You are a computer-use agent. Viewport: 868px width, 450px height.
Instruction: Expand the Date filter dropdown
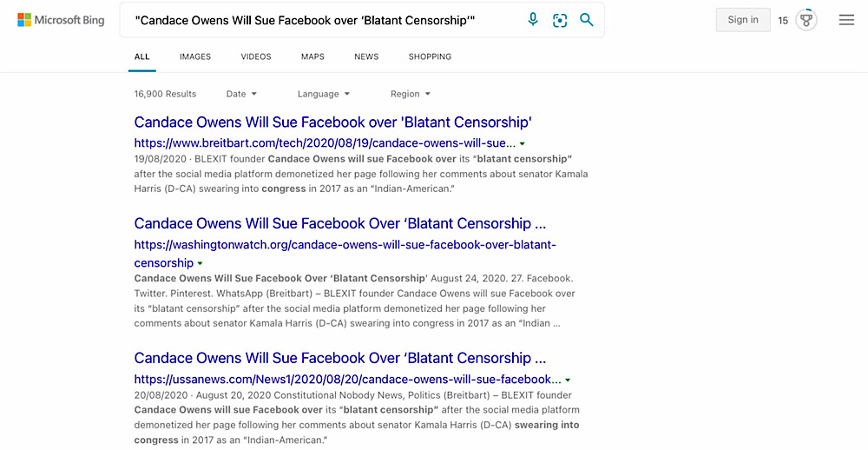point(241,94)
